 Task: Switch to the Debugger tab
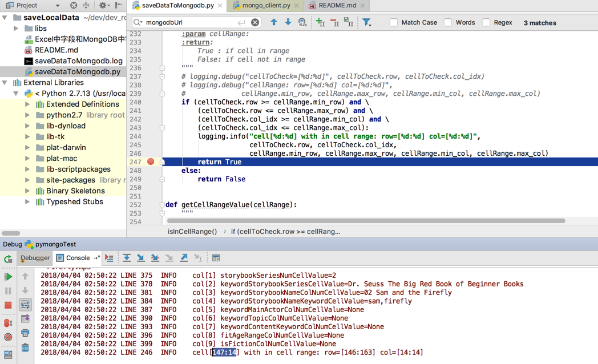35,258
